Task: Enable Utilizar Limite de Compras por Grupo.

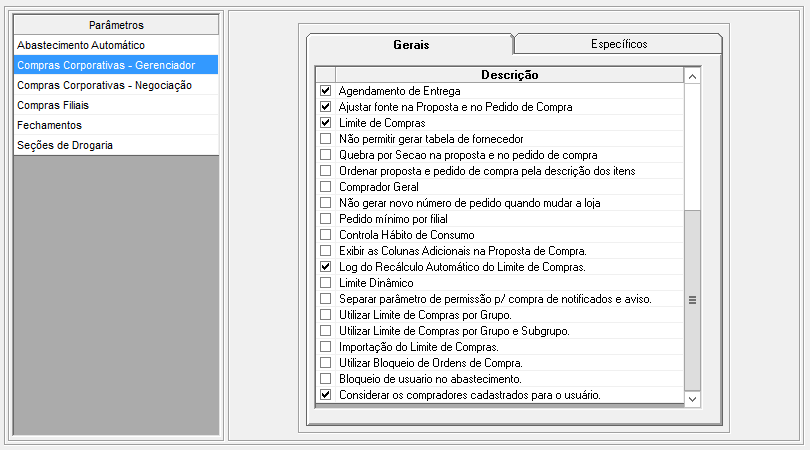Action: click(x=325, y=315)
